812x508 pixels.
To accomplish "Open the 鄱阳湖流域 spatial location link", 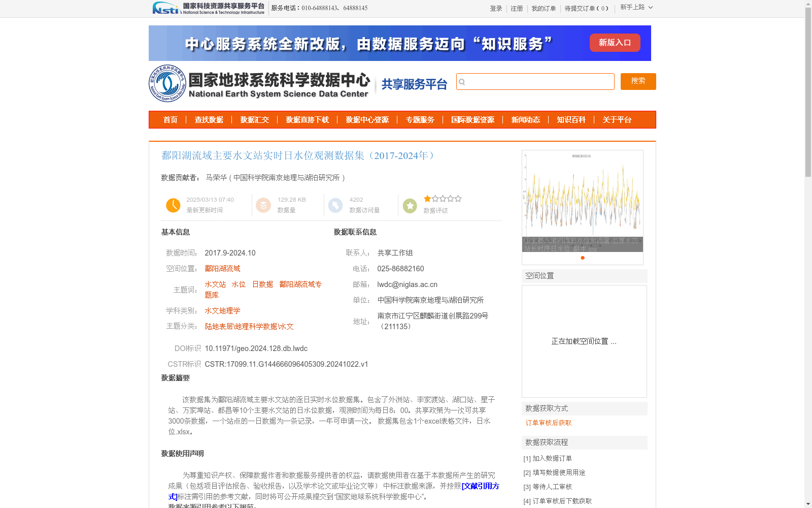I will click(222, 268).
